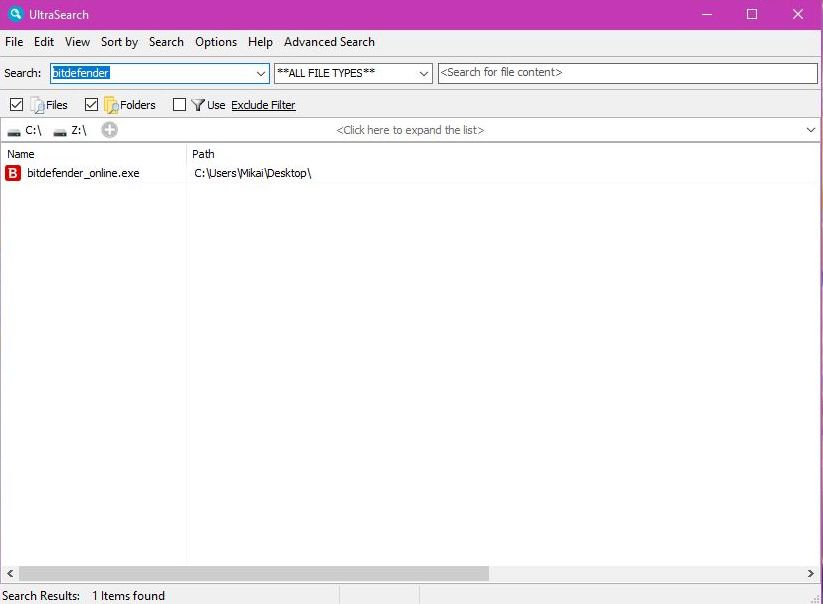The image size is (823, 604).
Task: Select the C:\ drive icon
Action: (x=14, y=131)
